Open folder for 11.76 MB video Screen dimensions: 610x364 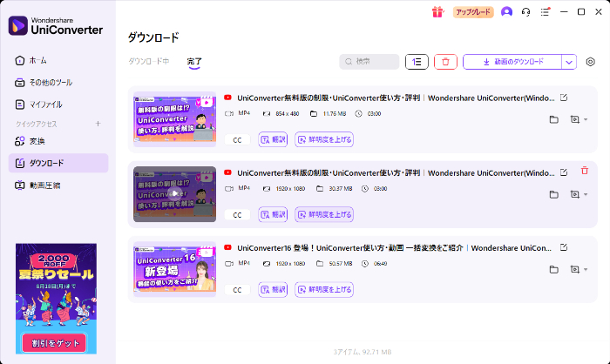click(x=554, y=120)
